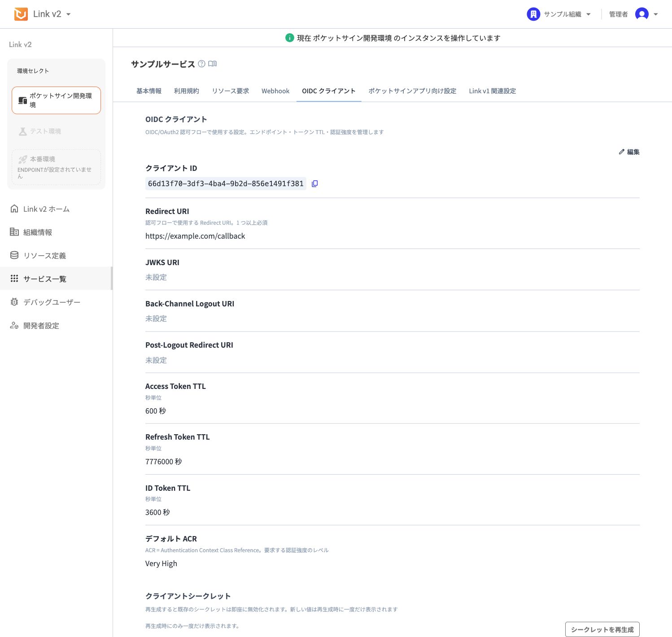672x637 pixels.
Task: Click シークレットを再生成 button
Action: click(602, 629)
